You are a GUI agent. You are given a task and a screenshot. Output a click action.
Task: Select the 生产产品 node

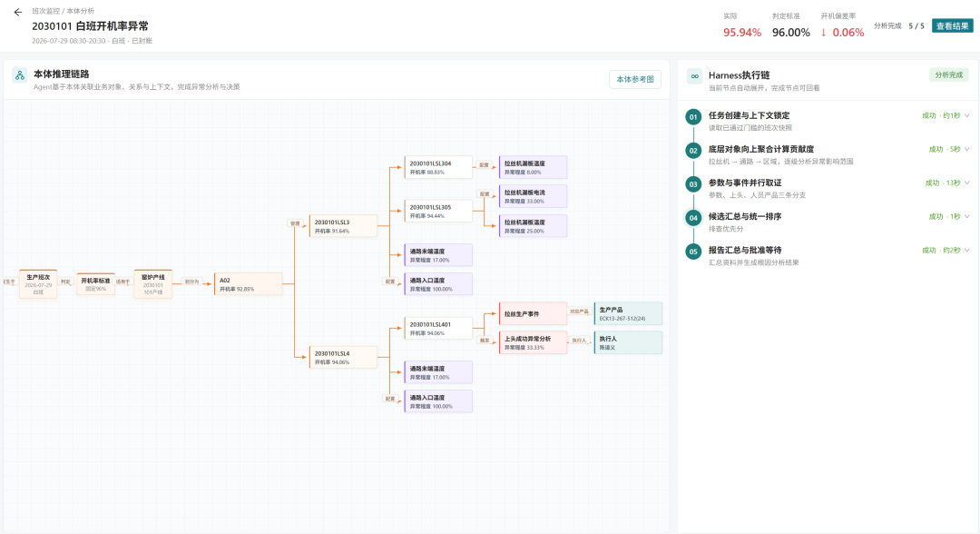628,313
